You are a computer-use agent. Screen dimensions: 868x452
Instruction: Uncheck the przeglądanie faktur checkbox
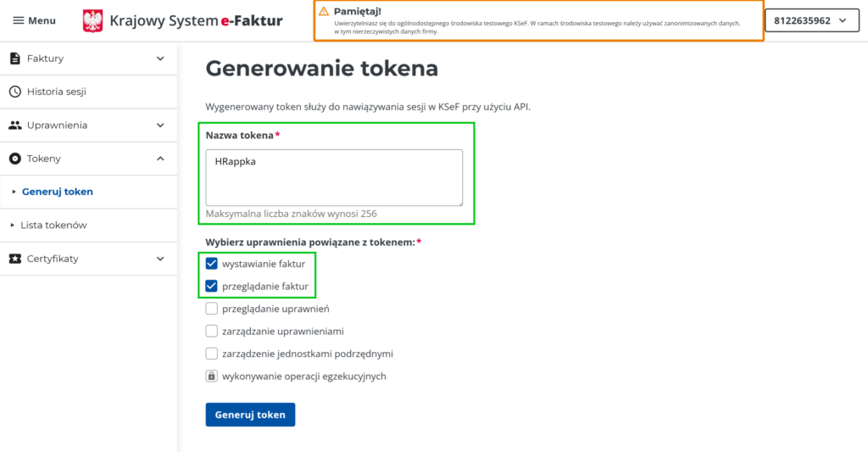click(212, 286)
